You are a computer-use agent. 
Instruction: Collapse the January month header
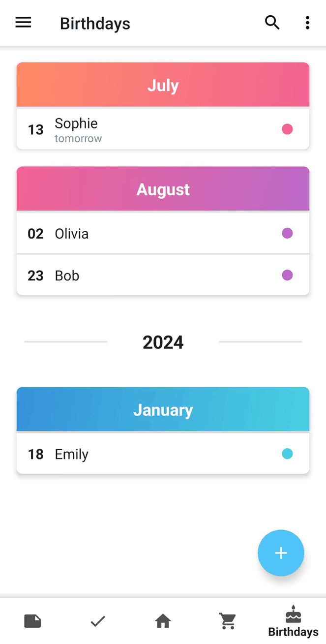coord(163,409)
